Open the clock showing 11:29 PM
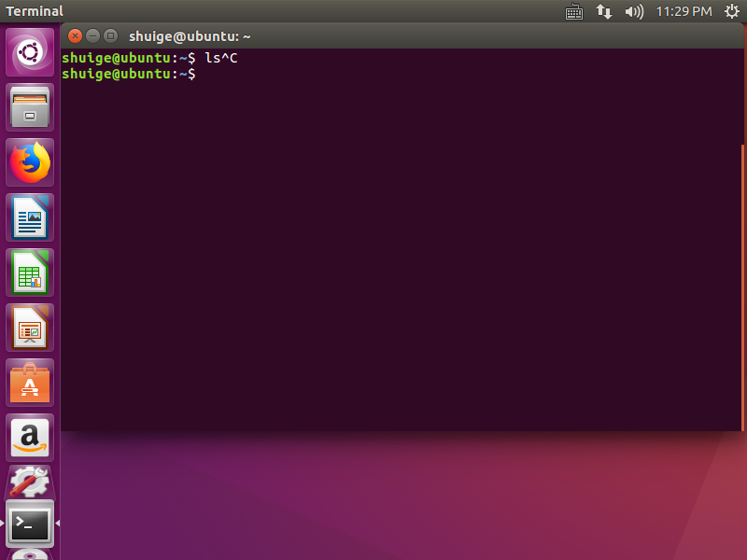747x560 pixels. (x=684, y=11)
